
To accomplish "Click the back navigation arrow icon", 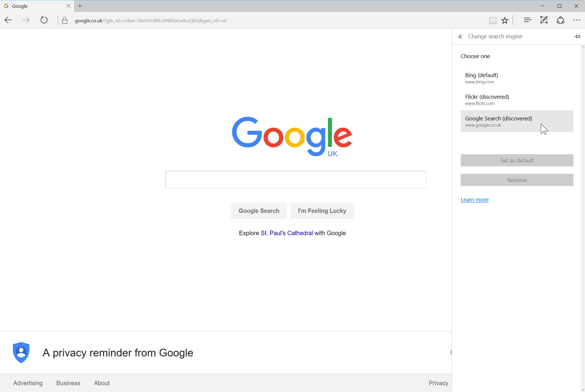I will 9,20.
